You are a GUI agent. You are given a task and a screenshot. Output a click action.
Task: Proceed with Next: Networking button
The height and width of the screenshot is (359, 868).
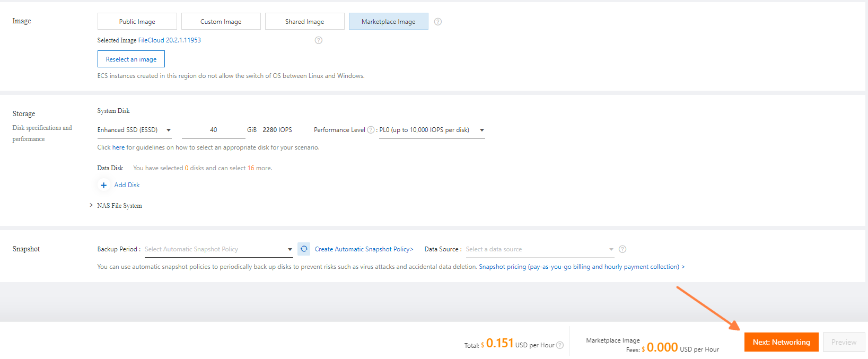point(781,342)
